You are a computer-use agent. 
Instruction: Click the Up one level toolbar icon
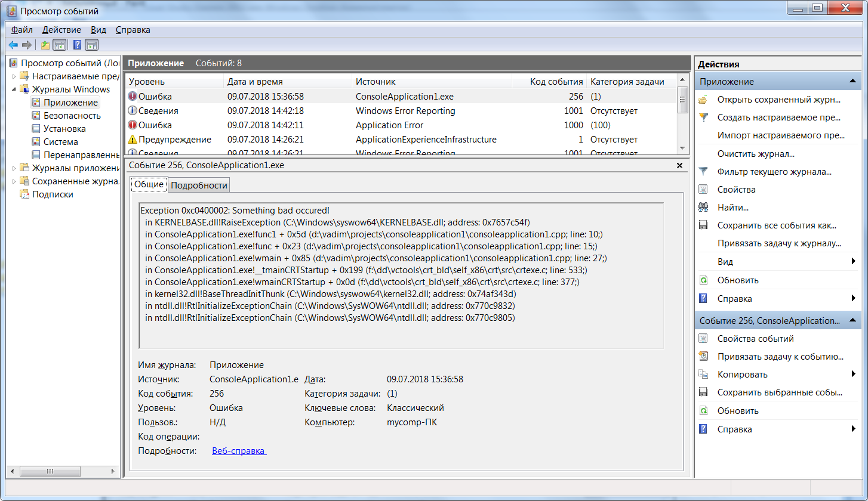pyautogui.click(x=45, y=45)
